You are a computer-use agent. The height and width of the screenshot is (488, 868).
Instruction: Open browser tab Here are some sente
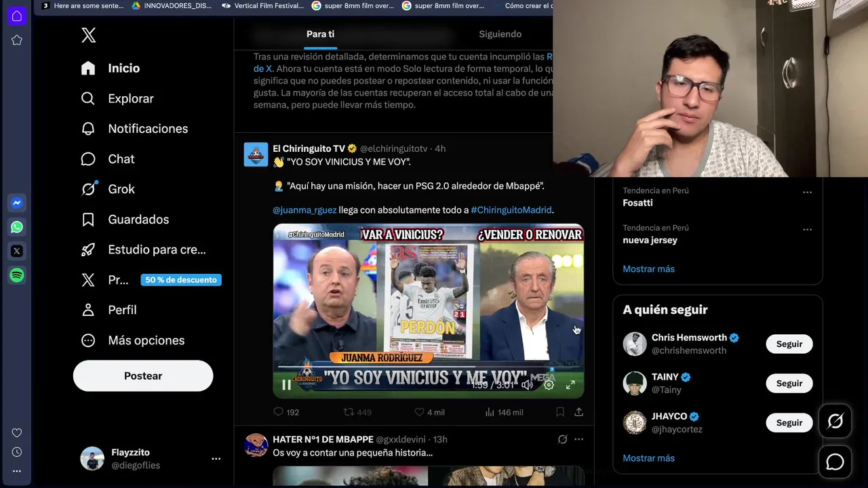83,5
